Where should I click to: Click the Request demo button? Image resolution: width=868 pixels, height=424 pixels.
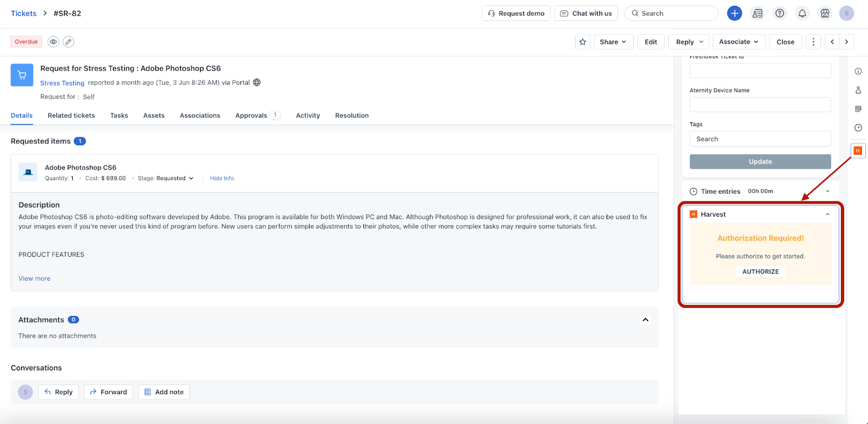[x=516, y=13]
